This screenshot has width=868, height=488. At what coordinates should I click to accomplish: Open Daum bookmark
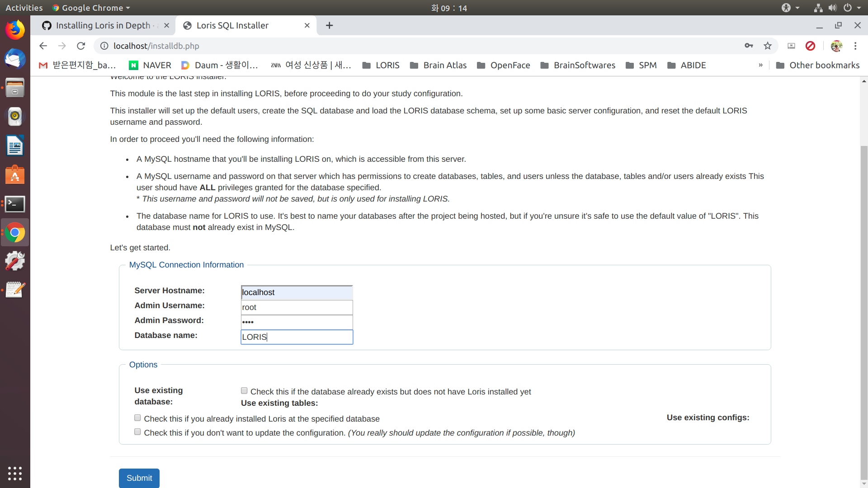tap(220, 65)
